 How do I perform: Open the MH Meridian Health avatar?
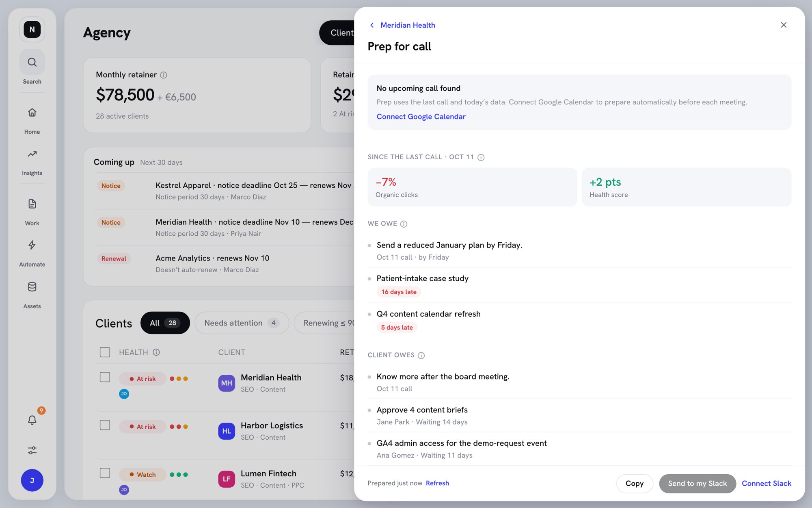[x=227, y=383]
